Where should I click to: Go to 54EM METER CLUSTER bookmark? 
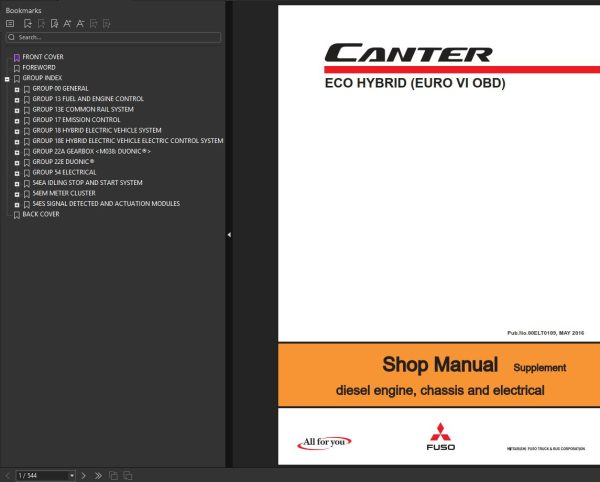[64, 193]
